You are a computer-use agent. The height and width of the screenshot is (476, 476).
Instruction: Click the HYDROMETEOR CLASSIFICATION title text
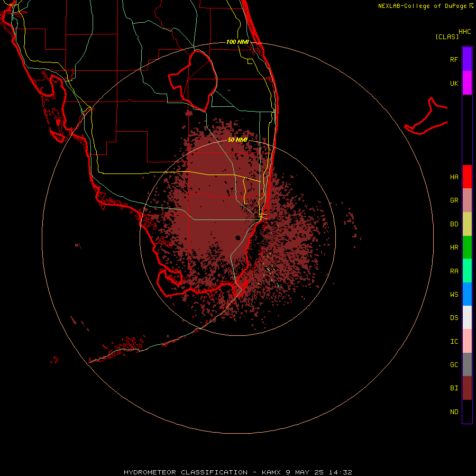186,472
